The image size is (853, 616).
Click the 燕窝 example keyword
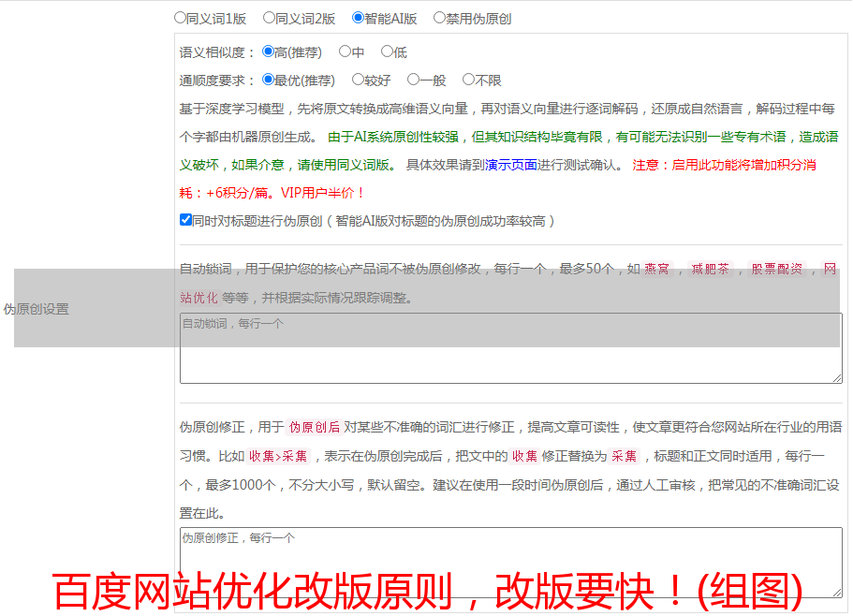click(656, 269)
